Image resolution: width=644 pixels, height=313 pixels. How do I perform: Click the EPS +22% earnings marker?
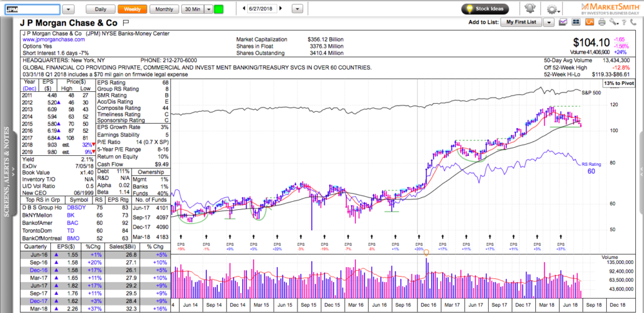(x=277, y=246)
